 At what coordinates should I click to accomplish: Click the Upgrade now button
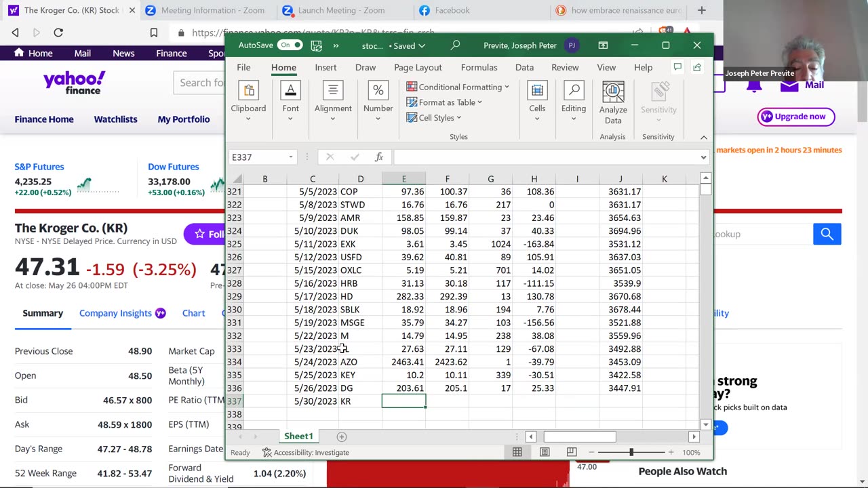tap(796, 117)
